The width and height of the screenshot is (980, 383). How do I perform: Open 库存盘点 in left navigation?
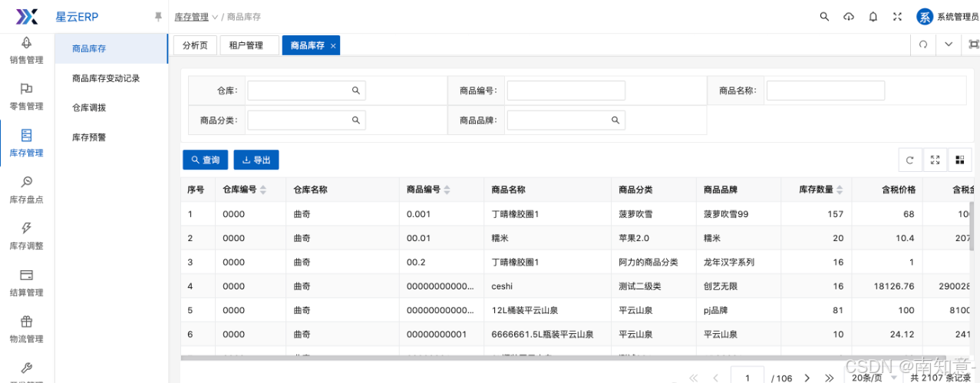[27, 190]
